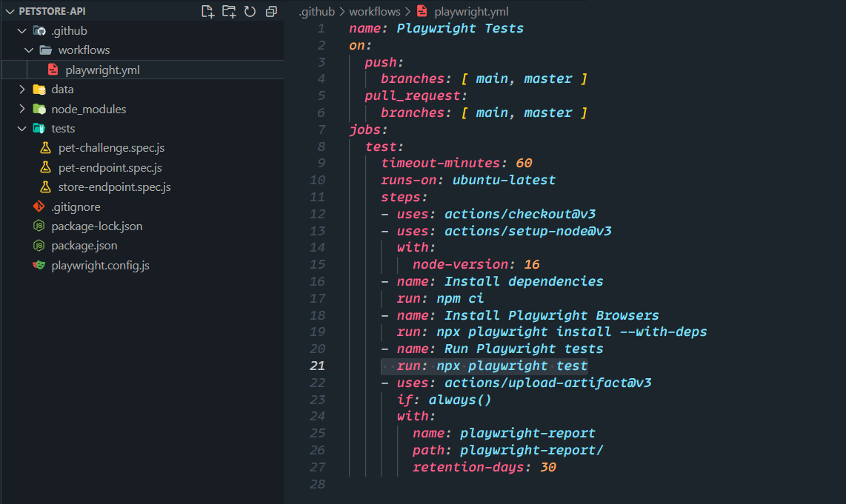Refresh the explorer with the refresh icon
Screen dimensions: 846x504
250,11
